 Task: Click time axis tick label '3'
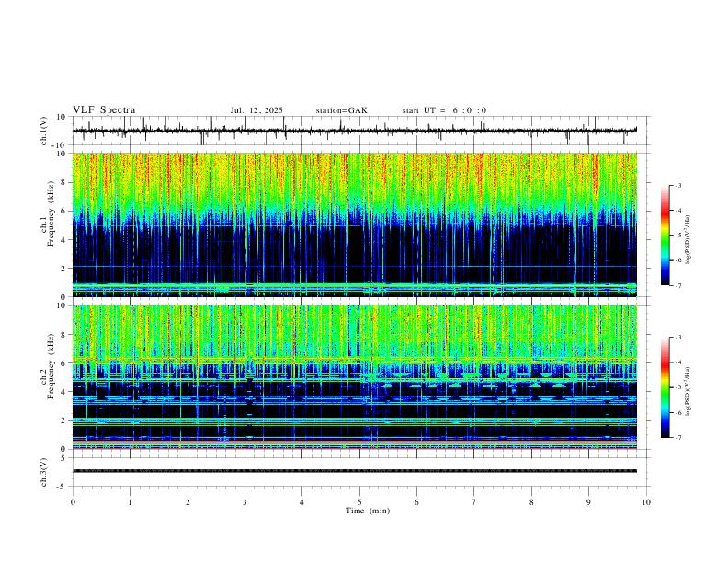tap(245, 502)
